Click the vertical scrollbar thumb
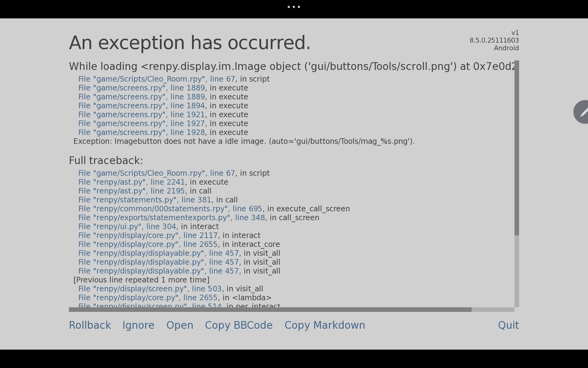588x368 pixels. 517,148
